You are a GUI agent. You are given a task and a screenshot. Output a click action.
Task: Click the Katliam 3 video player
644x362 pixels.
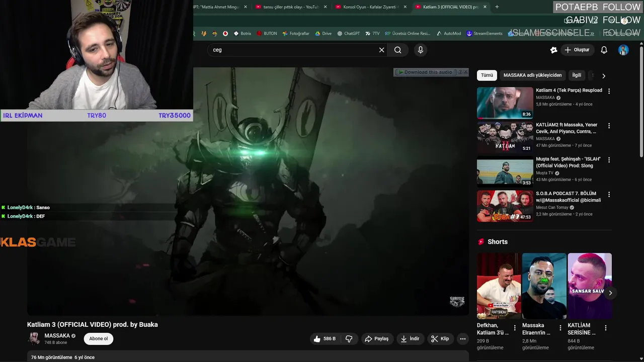click(248, 192)
